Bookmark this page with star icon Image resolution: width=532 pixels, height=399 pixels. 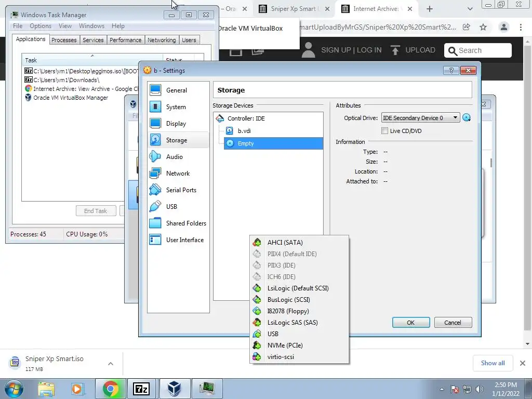tap(483, 27)
